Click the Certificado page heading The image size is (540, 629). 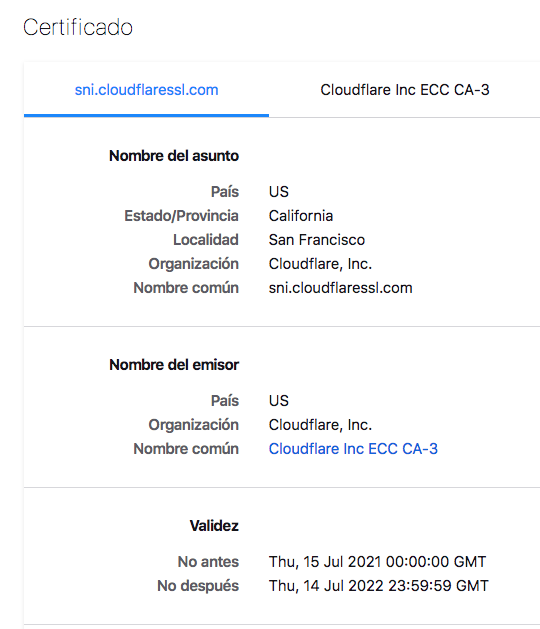(78, 27)
